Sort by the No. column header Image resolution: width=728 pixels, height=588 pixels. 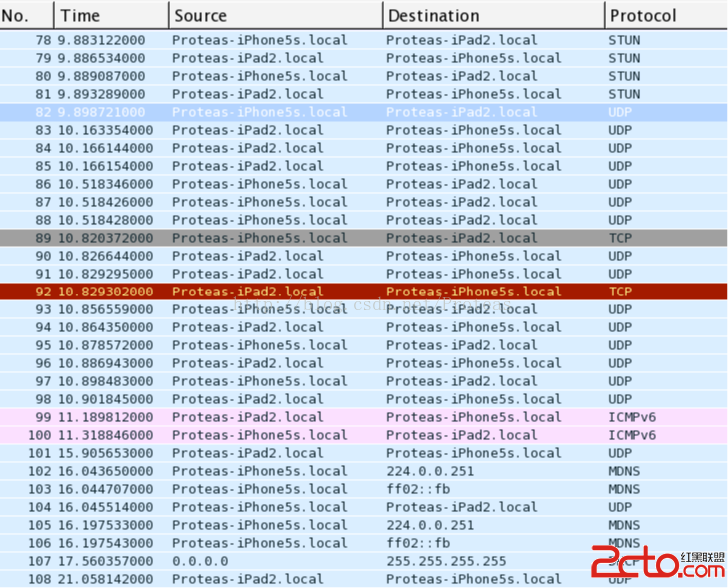tap(27, 15)
